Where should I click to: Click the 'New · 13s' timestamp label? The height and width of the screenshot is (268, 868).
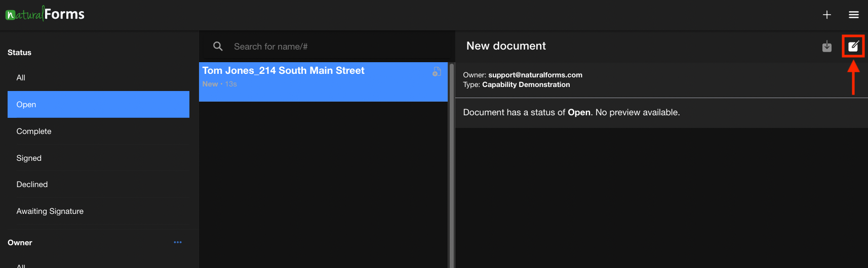pyautogui.click(x=220, y=84)
